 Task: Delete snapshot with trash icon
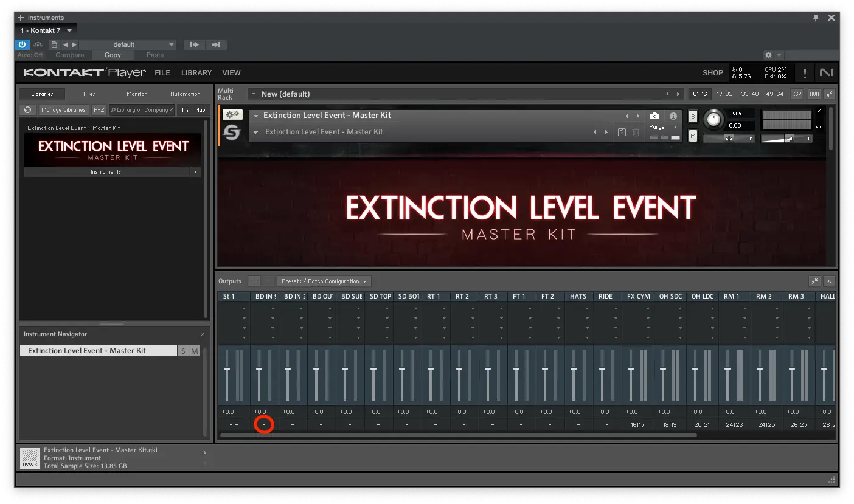[636, 132]
